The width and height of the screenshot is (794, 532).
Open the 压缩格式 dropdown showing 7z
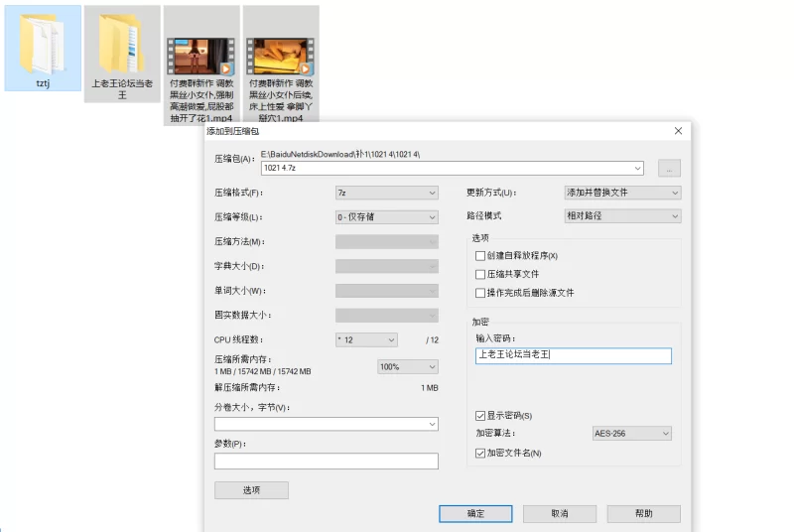click(x=386, y=193)
